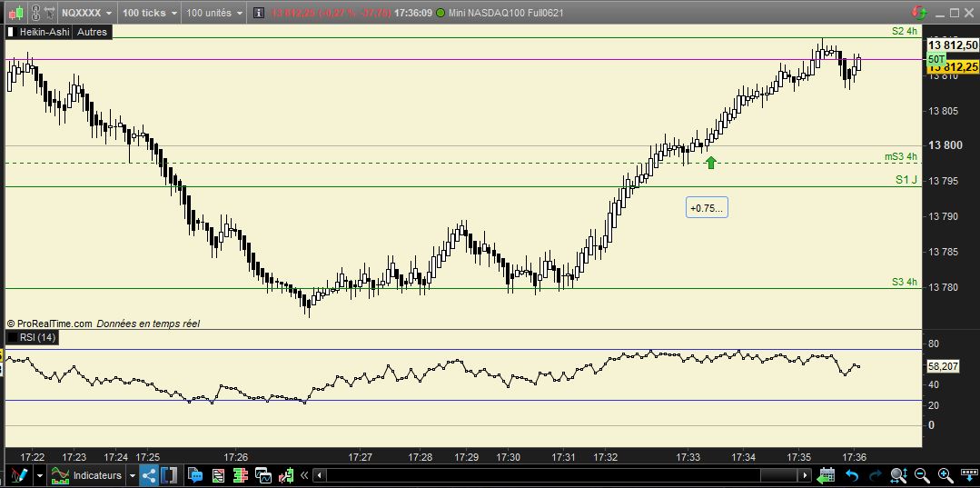The height and width of the screenshot is (488, 980).
Task: Click the horizontal scrollbar thumb
Action: tap(778, 475)
